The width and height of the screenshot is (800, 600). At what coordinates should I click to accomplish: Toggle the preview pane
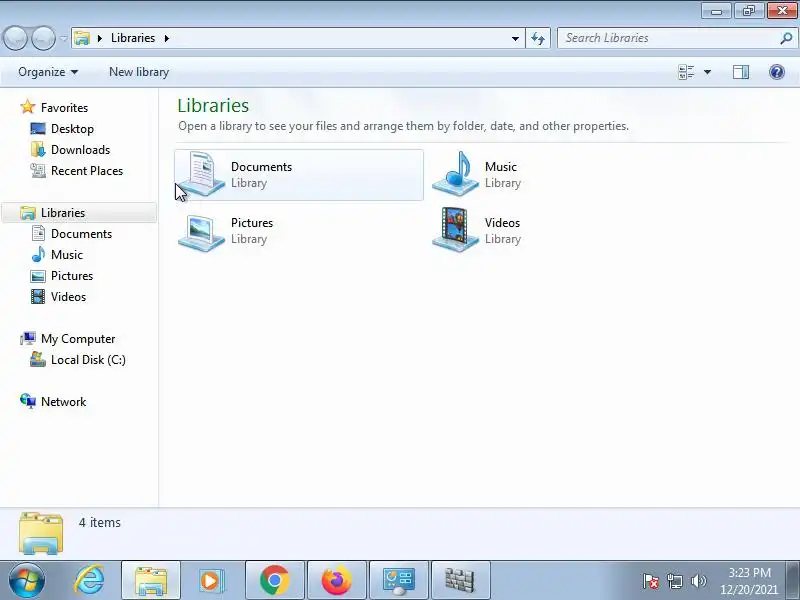click(x=741, y=72)
